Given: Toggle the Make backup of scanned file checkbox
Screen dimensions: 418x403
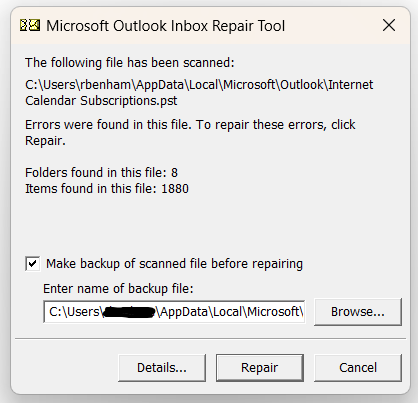Looking at the screenshot, I should point(33,264).
